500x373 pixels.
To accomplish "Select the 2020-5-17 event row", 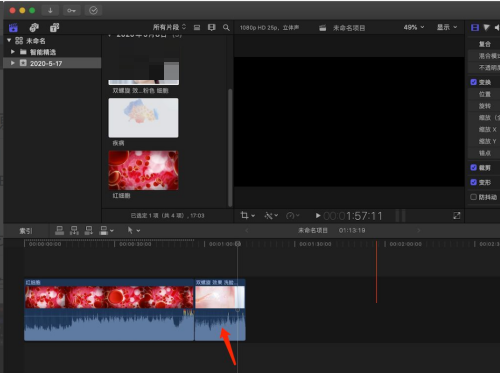I will click(x=52, y=63).
